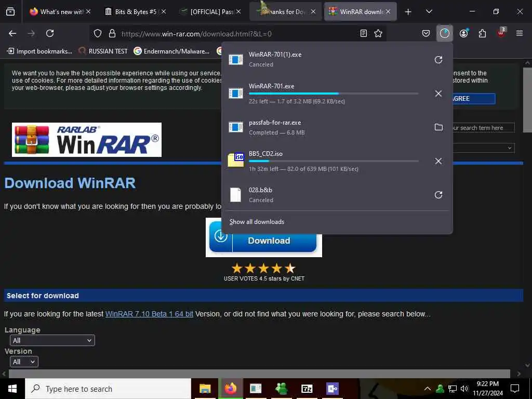This screenshot has width=532, height=399.
Task: Click the taskbar search box
Action: [x=108, y=389]
